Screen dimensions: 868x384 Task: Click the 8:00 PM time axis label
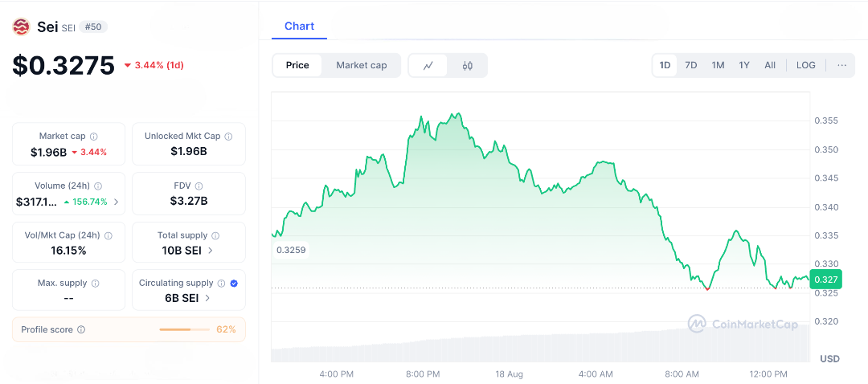pos(423,374)
